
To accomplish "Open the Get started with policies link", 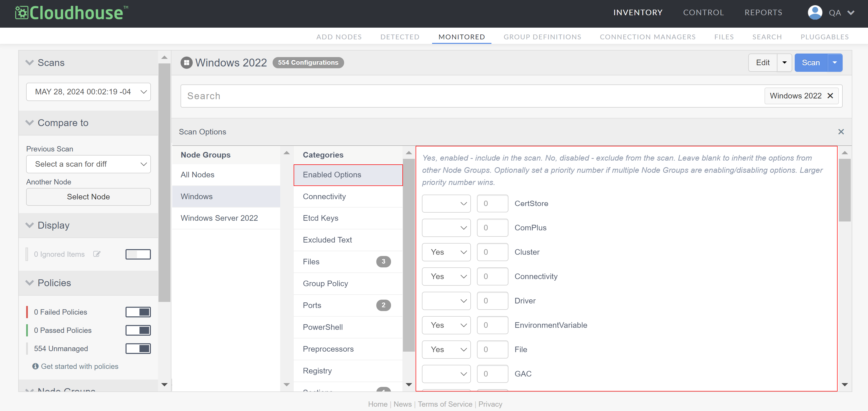I will pyautogui.click(x=80, y=366).
